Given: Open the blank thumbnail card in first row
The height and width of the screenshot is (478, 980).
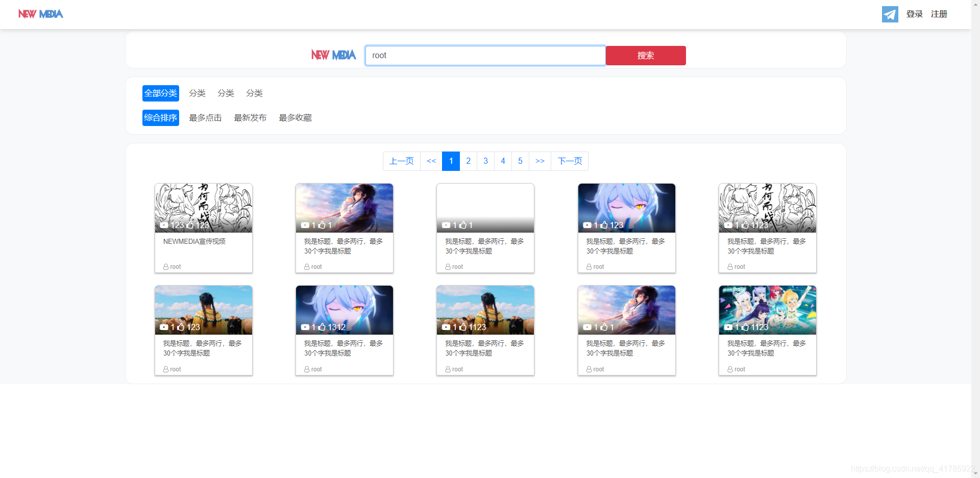Looking at the screenshot, I should coord(485,208).
